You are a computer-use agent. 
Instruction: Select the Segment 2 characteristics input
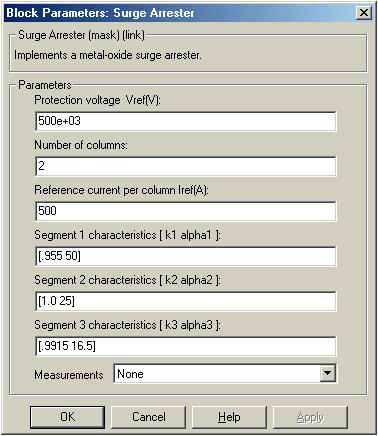pos(185,301)
